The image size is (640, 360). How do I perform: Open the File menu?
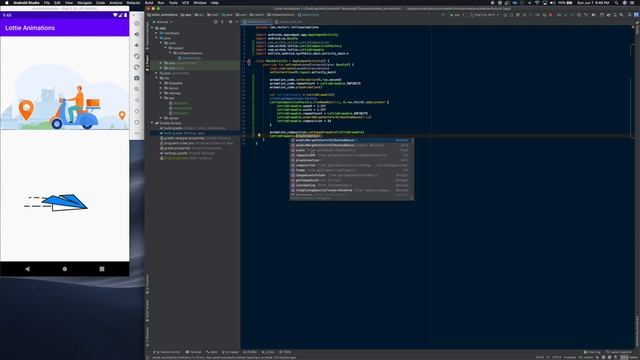(x=47, y=2)
